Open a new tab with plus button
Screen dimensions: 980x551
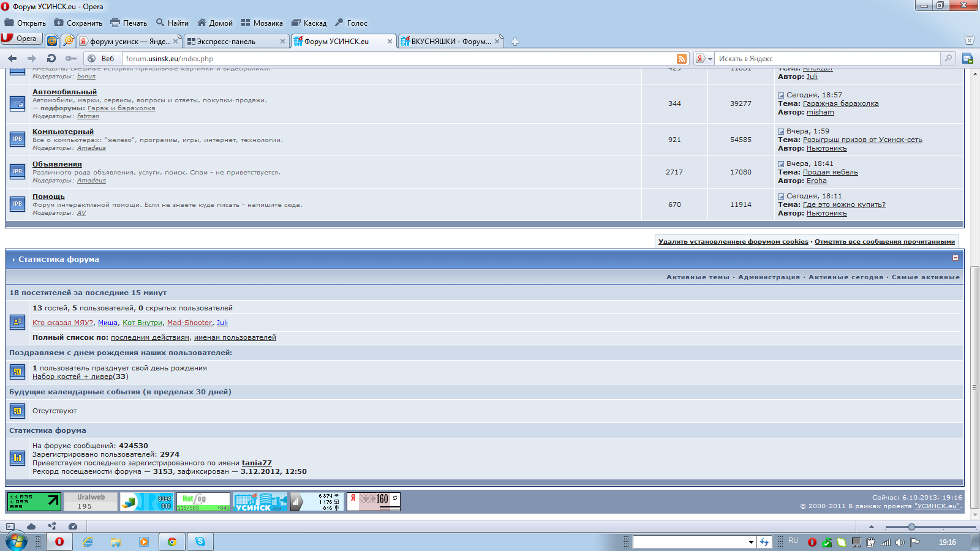pos(515,42)
